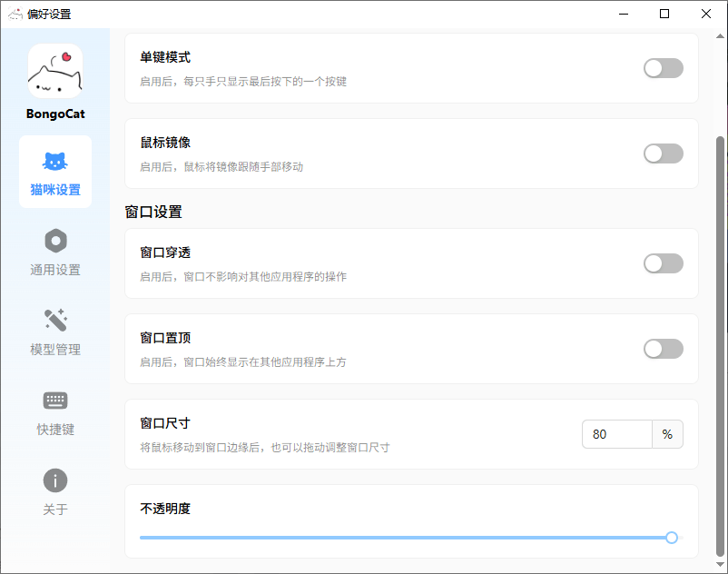Toggle 窗口置顶 on

(664, 349)
